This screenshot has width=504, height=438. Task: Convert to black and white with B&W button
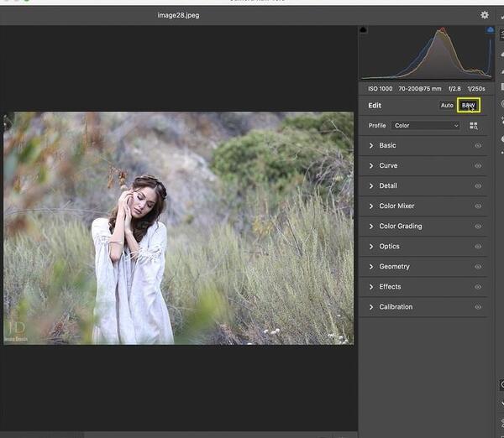click(x=469, y=106)
